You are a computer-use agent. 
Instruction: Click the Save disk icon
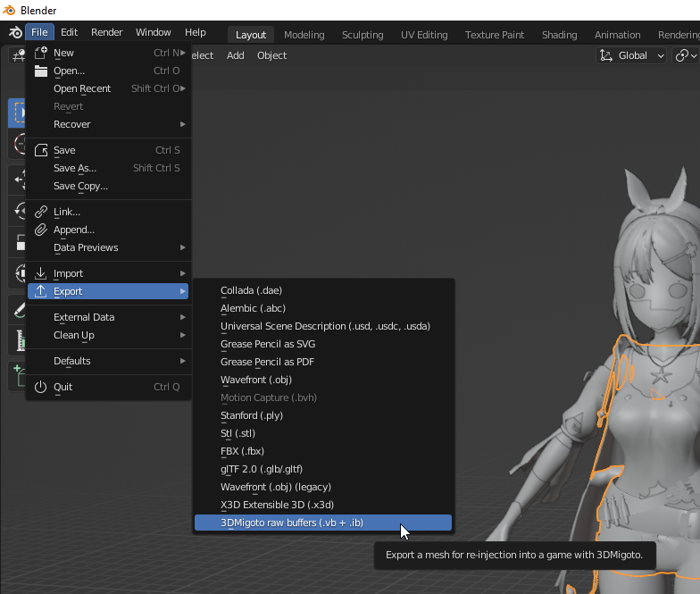pyautogui.click(x=41, y=150)
